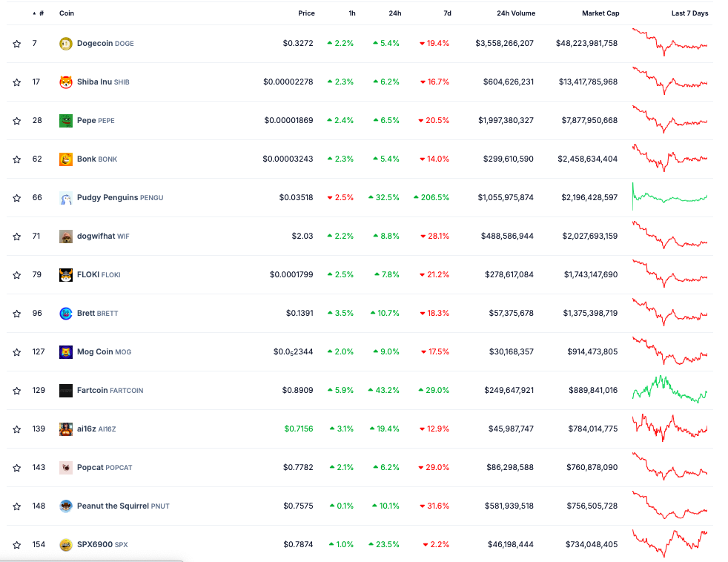Image resolution: width=728 pixels, height=562 pixels.
Task: Open the Pudgy Penguins PENGU page
Action: click(120, 198)
